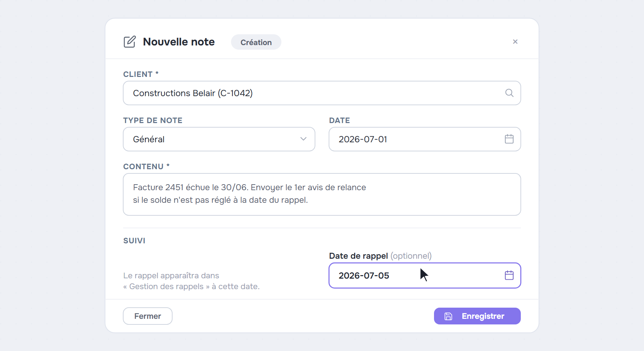Screen dimensions: 644x351
Task: Close the Nouvelle note dialog with the X
Action: pos(515,42)
